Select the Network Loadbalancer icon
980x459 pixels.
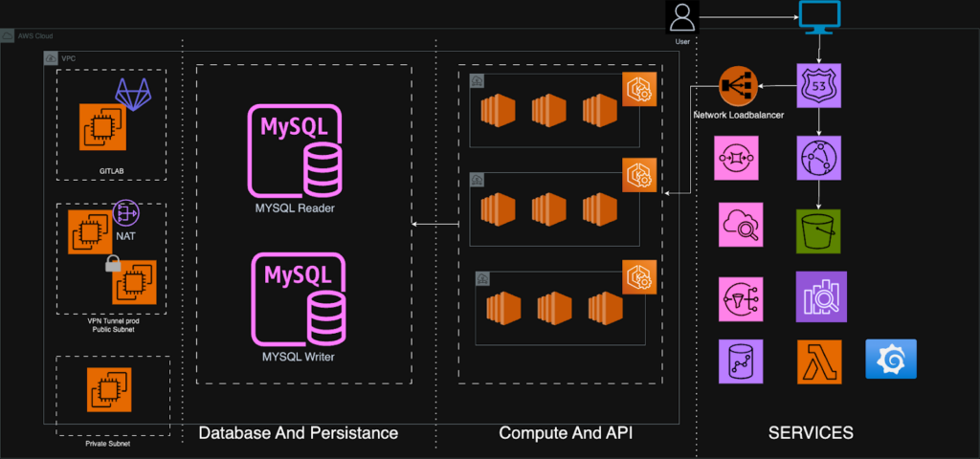(738, 87)
